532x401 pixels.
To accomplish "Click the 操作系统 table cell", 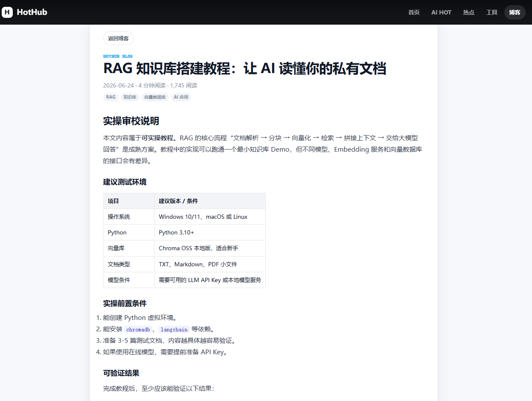I will 129,217.
